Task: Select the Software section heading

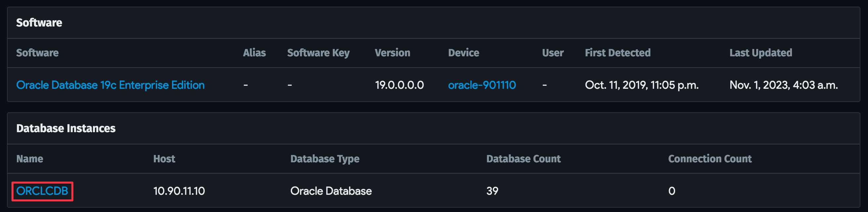Action: (x=39, y=23)
